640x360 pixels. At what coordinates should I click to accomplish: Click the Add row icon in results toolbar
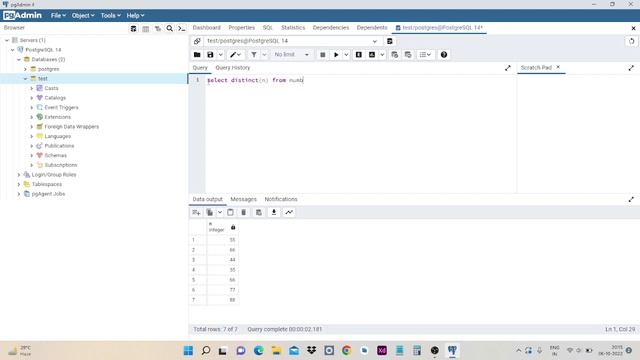196,212
